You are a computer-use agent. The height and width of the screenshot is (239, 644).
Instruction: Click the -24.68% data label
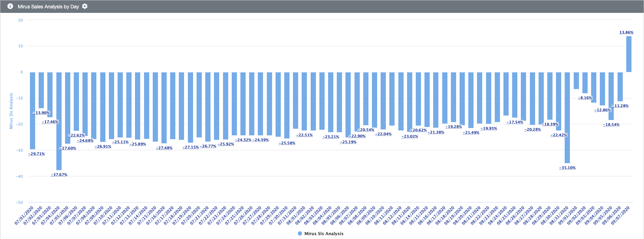[x=85, y=141]
